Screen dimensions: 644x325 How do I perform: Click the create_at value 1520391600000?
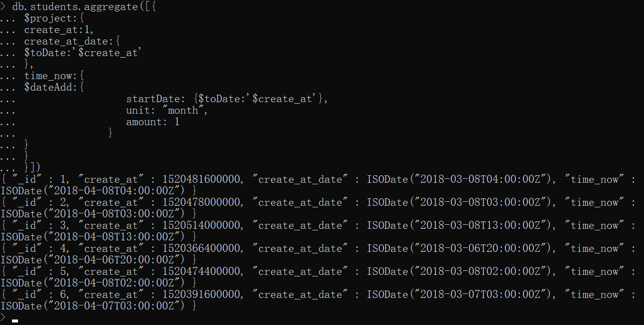(x=202, y=294)
